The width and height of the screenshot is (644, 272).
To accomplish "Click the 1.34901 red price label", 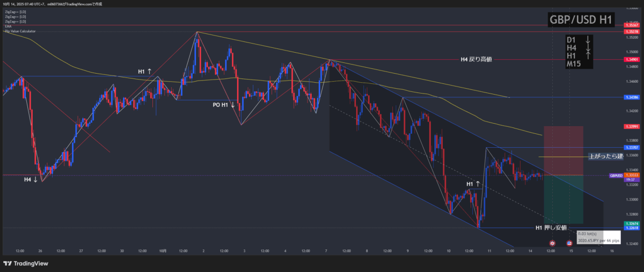I will point(632,60).
